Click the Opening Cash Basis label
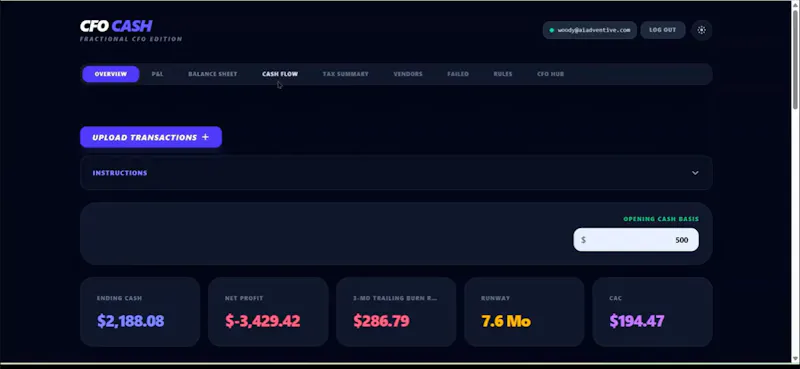Image resolution: width=800 pixels, height=369 pixels. tap(661, 219)
